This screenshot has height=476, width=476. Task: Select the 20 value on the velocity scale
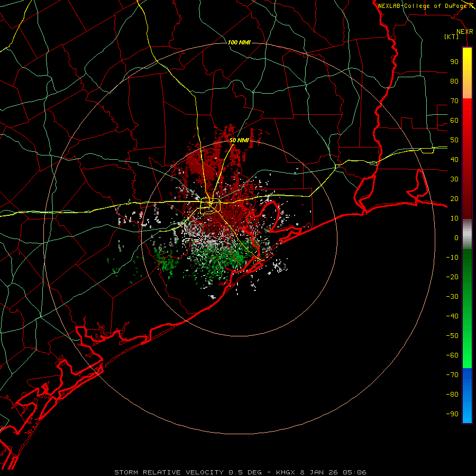tap(454, 199)
